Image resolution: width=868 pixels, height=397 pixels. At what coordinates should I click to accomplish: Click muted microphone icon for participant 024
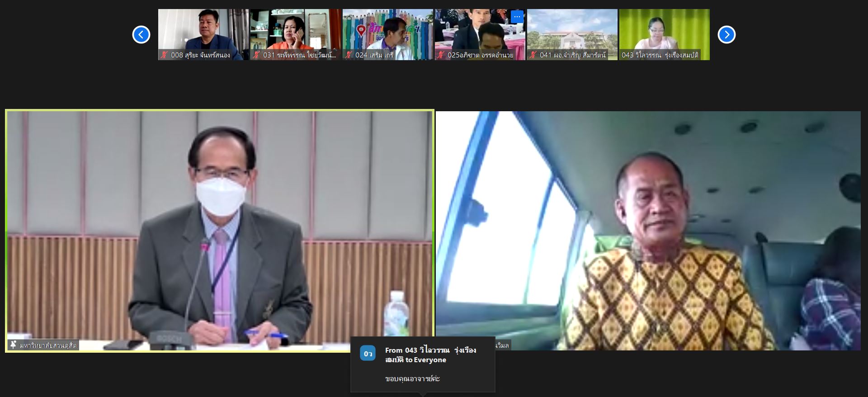click(x=349, y=55)
